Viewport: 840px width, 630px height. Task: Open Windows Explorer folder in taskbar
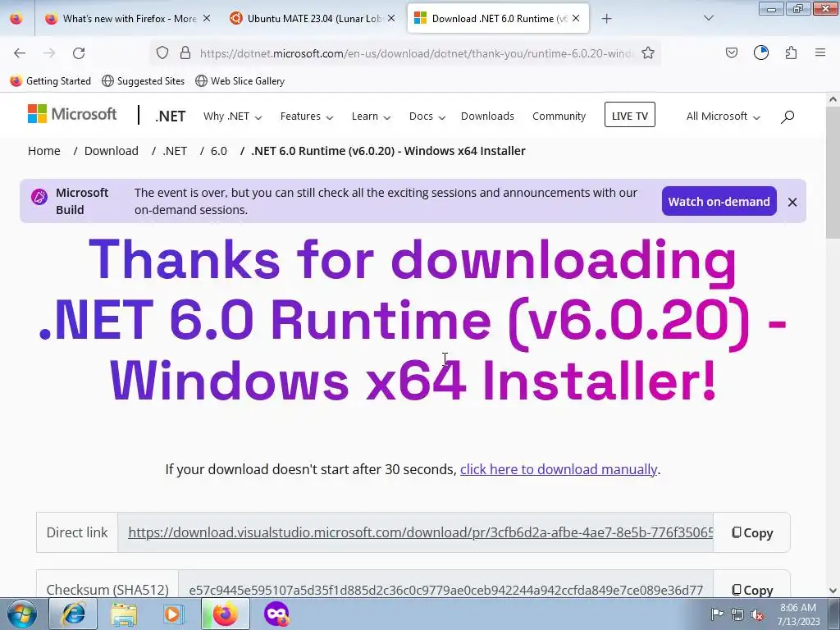tap(124, 614)
